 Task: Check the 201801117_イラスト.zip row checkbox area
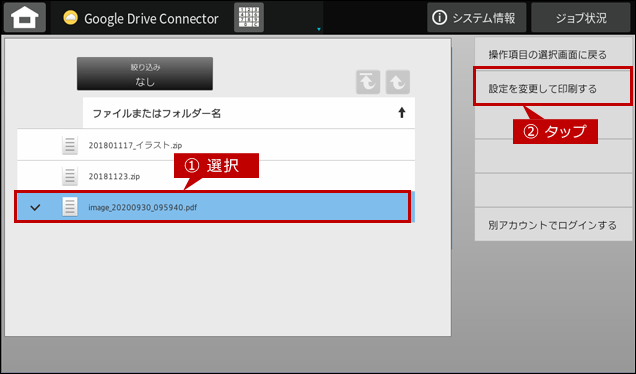click(x=35, y=145)
